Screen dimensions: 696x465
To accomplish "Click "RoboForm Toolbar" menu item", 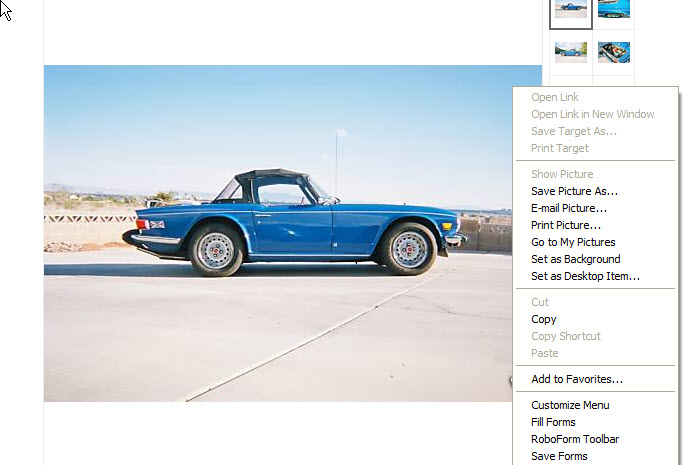I will point(575,439).
